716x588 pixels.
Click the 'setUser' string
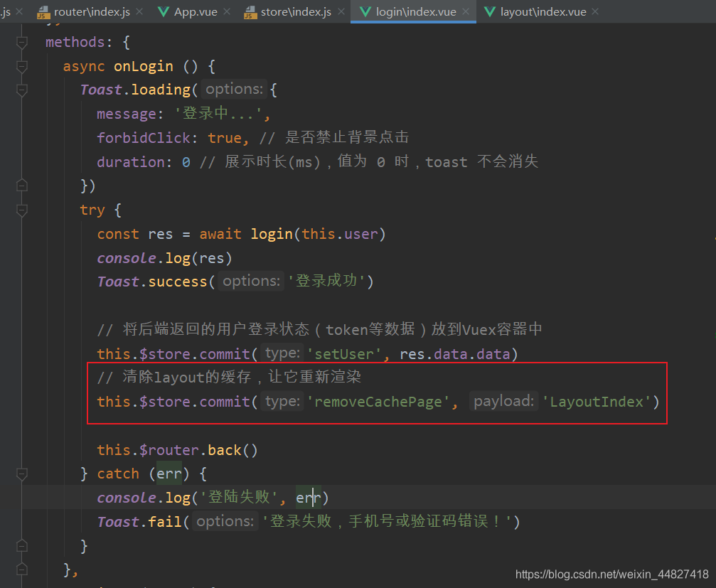click(344, 354)
